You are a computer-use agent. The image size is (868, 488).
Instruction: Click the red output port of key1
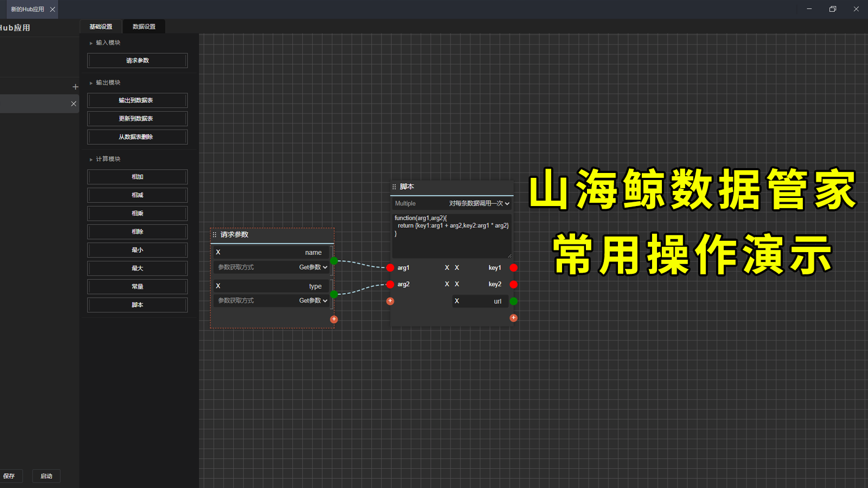[514, 268]
